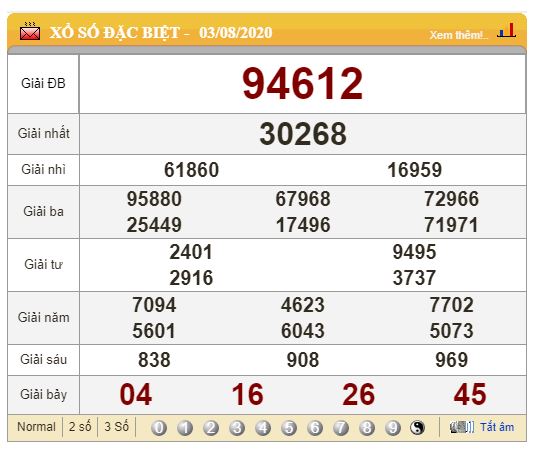Select the digit 7 filter ball

pyautogui.click(x=341, y=428)
